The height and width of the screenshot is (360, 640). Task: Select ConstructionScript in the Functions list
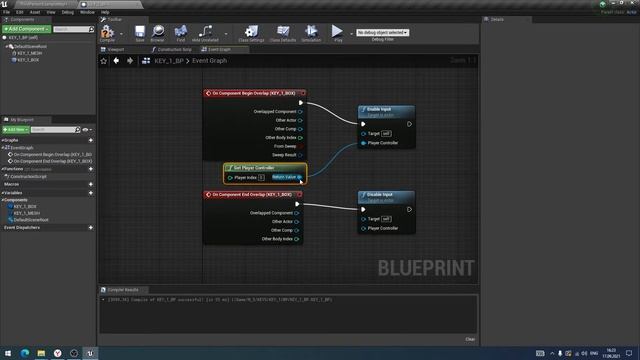tap(28, 177)
